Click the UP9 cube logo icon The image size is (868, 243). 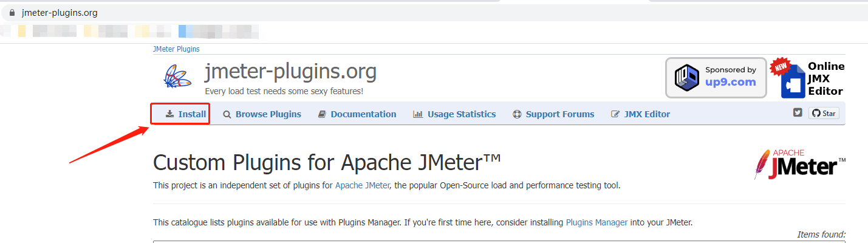[687, 78]
